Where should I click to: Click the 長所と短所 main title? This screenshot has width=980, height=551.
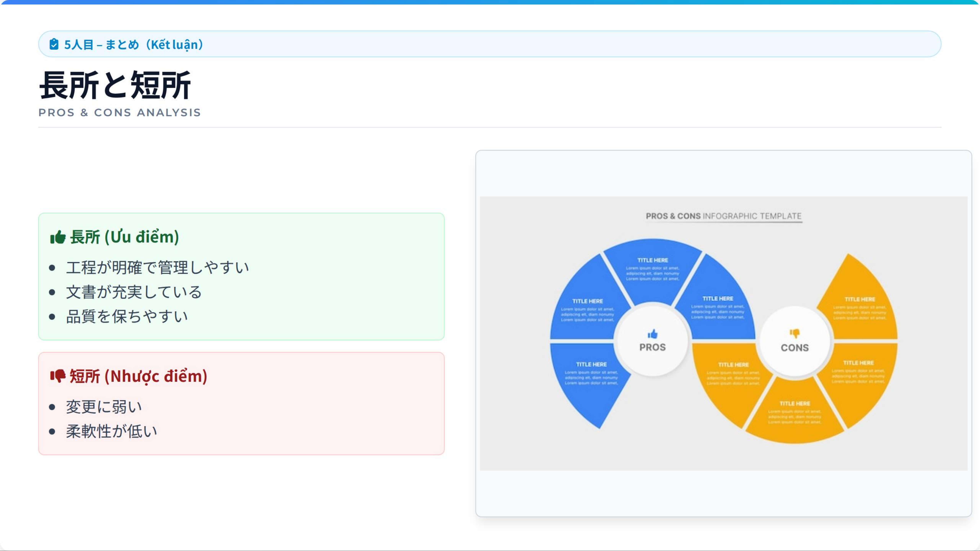[x=115, y=85]
